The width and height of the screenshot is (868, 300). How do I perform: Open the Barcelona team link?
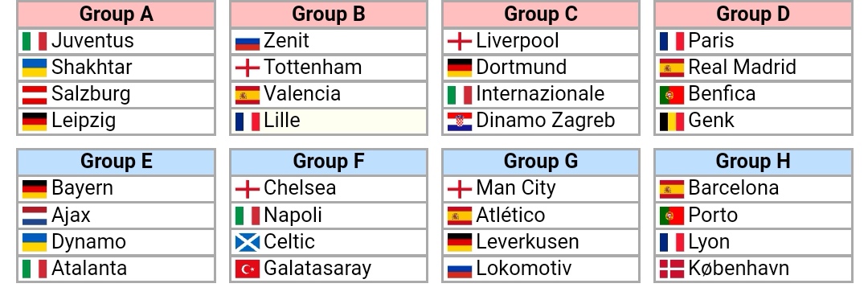(734, 187)
